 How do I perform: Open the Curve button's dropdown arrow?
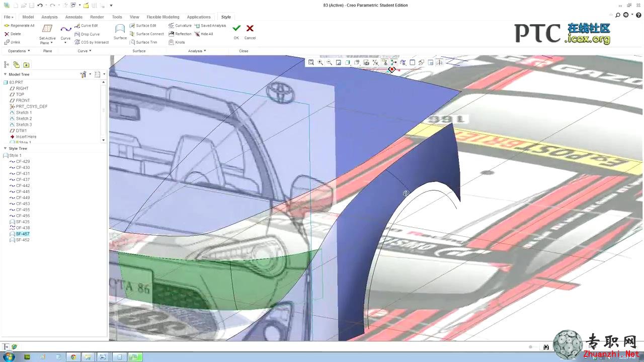point(65,43)
